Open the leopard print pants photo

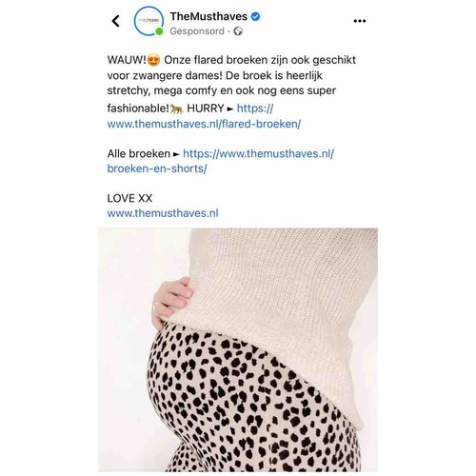coord(238,349)
